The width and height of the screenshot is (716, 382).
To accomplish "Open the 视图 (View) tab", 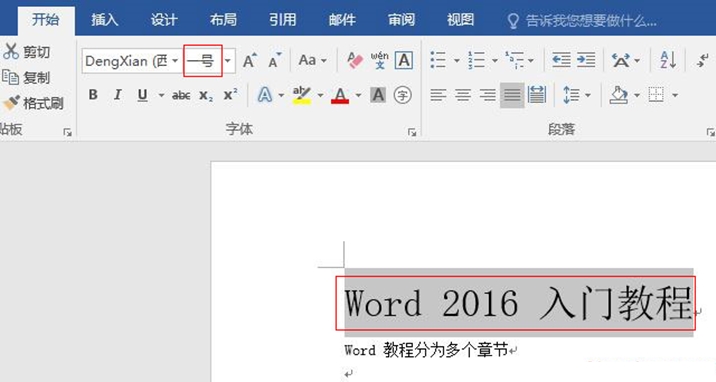I will [460, 20].
